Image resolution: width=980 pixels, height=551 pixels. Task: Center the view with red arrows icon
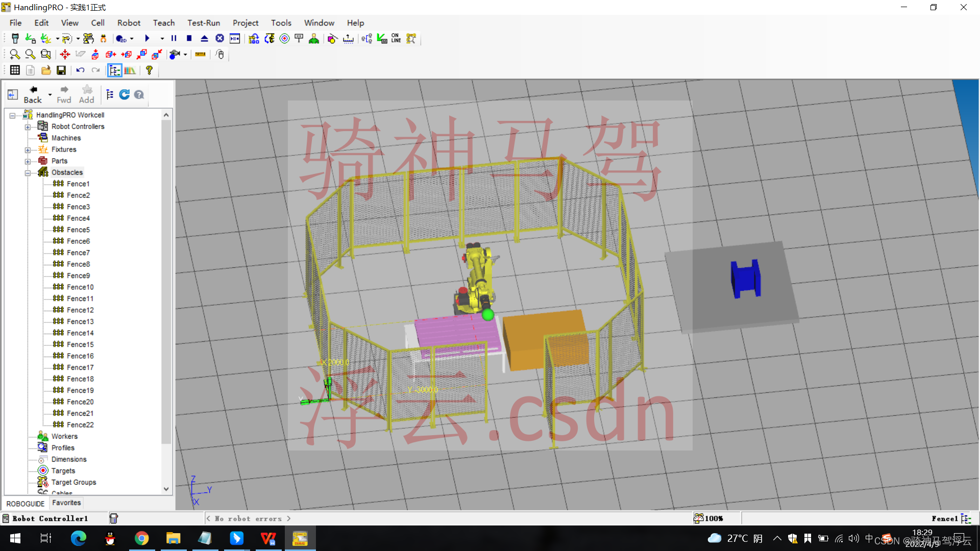(65, 54)
